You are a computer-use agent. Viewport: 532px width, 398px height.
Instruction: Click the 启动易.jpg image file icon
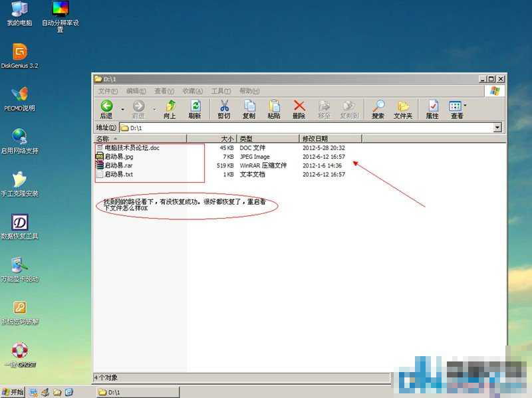(x=99, y=157)
